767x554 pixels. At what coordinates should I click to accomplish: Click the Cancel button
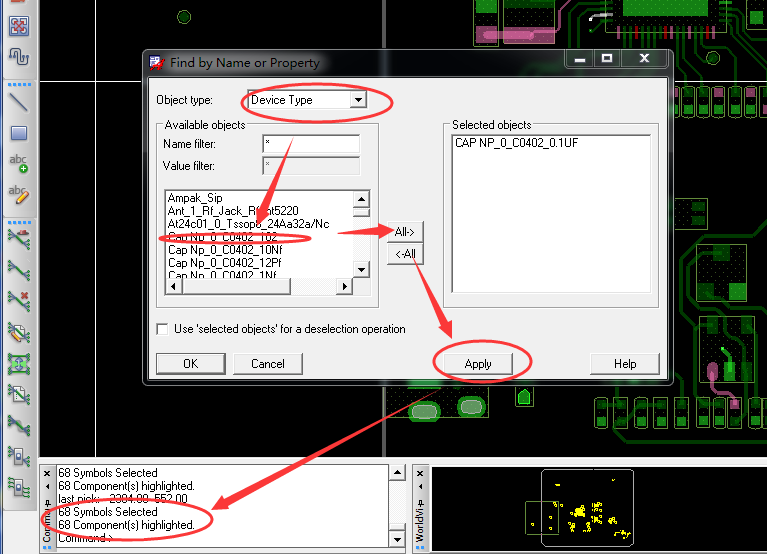268,364
